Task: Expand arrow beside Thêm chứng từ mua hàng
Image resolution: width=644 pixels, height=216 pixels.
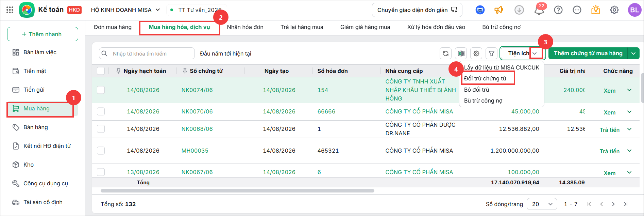Action: point(633,53)
